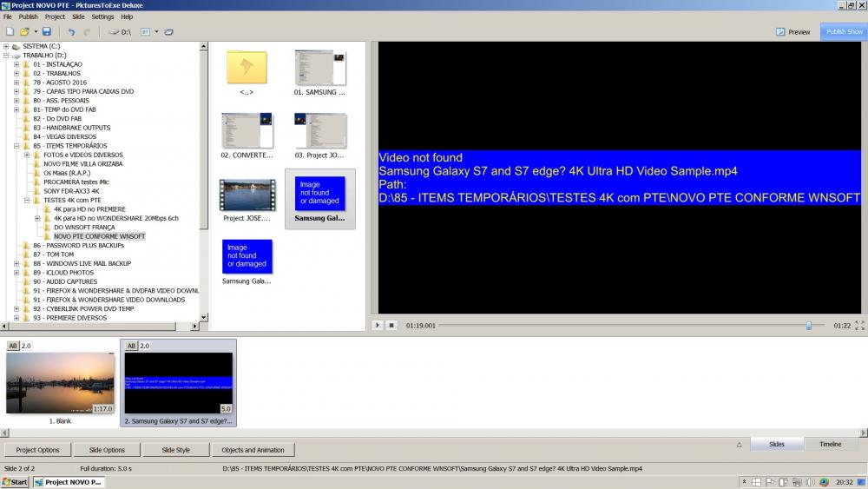
Task: Collapse the TESTES 4K com PTE folder
Action: tap(27, 200)
